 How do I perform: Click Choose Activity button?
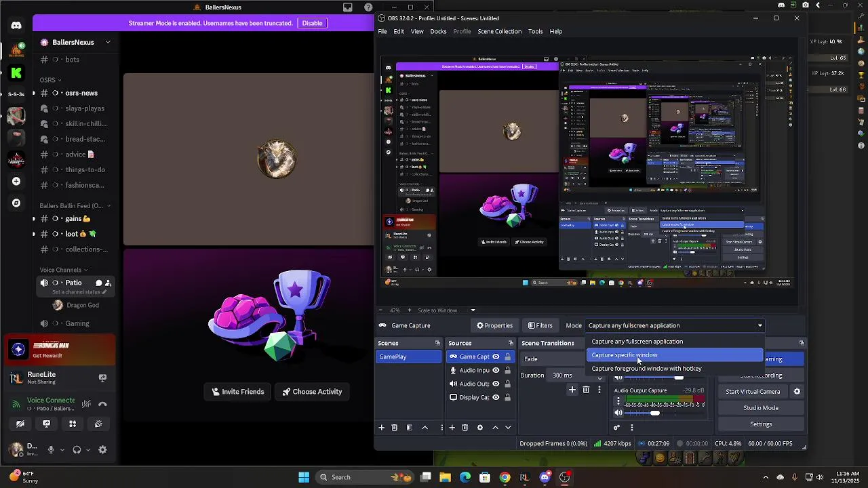click(312, 392)
